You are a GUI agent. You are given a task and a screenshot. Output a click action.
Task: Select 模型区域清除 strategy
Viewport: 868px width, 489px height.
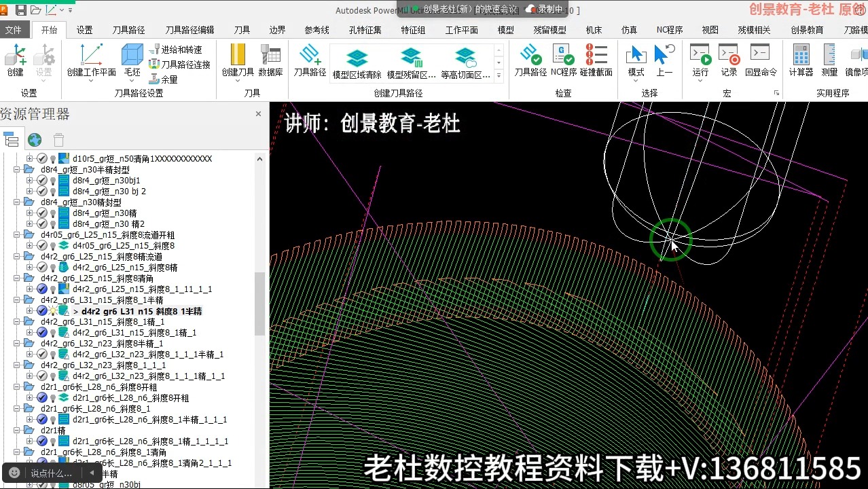point(357,64)
